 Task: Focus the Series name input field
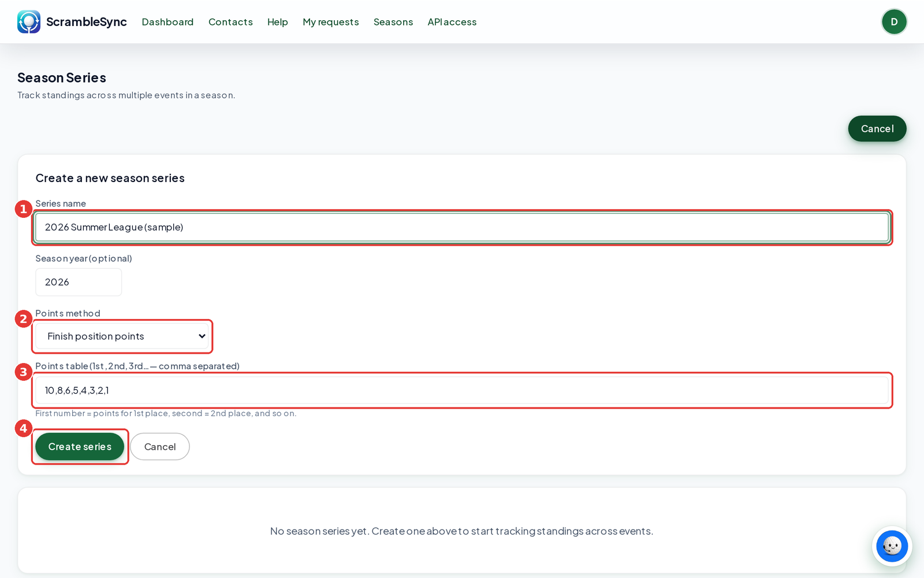[462, 227]
